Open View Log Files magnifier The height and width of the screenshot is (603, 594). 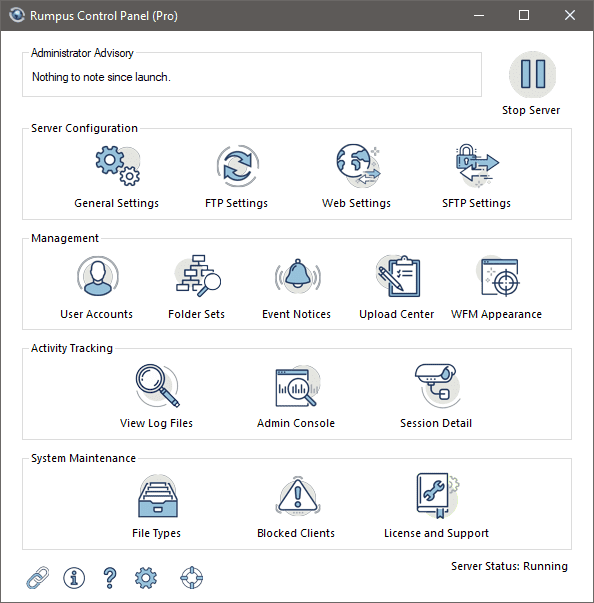[x=157, y=386]
